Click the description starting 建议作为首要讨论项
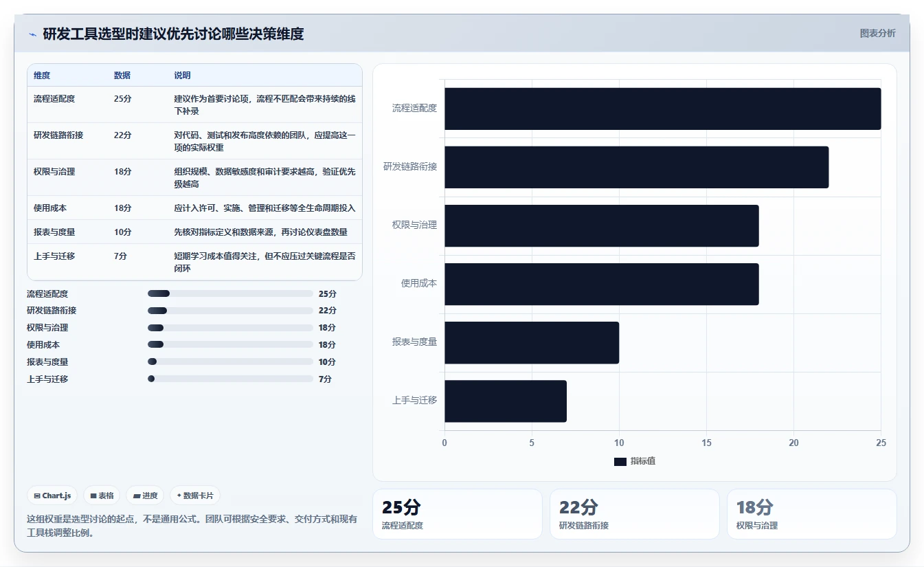The width and height of the screenshot is (924, 567). (x=264, y=105)
